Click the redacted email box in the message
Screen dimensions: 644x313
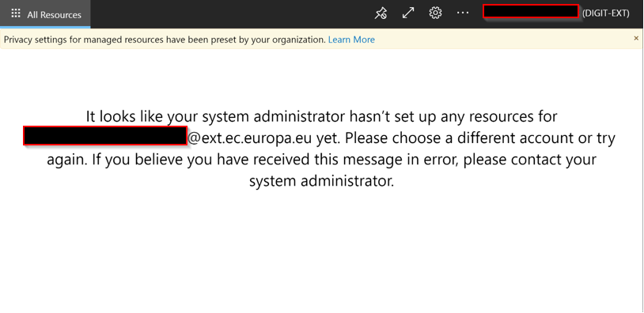click(105, 136)
